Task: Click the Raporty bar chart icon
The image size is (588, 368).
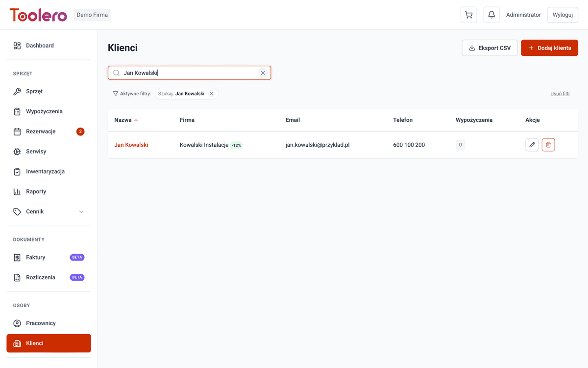Action: coord(17,192)
